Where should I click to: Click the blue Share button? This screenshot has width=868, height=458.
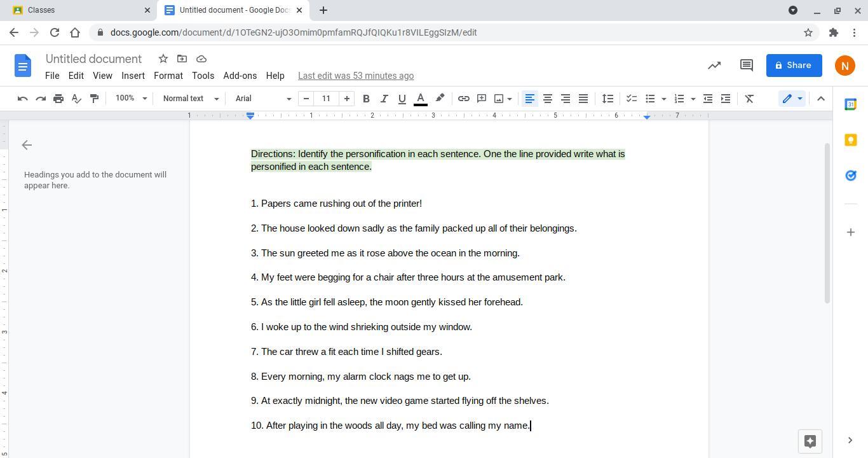[794, 66]
